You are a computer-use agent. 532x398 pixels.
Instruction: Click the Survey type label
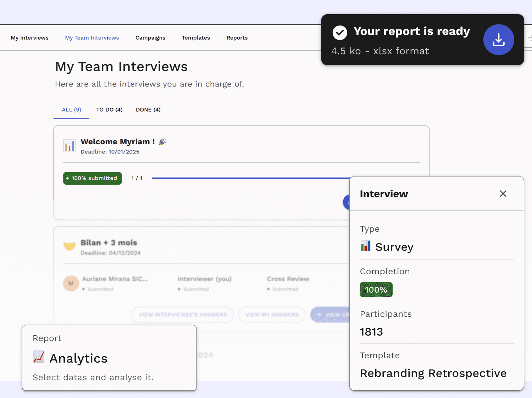394,247
